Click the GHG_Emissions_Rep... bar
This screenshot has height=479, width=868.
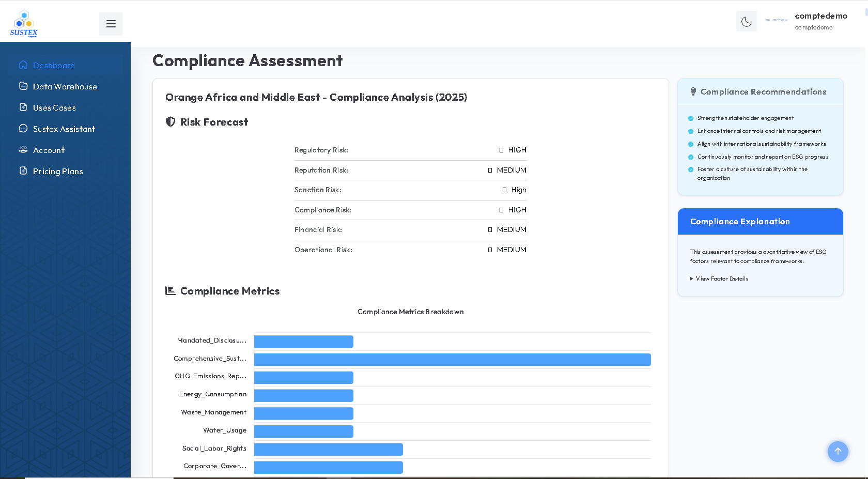tap(304, 378)
